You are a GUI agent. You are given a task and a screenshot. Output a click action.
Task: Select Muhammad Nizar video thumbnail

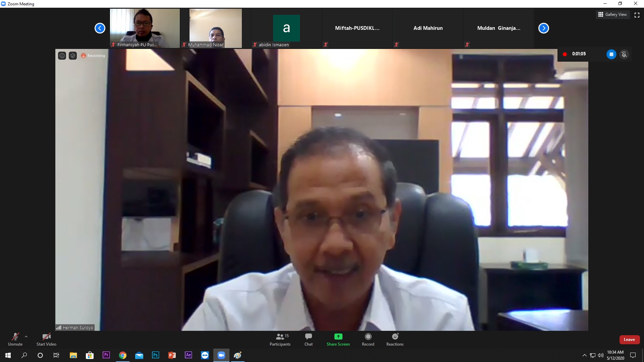click(215, 28)
